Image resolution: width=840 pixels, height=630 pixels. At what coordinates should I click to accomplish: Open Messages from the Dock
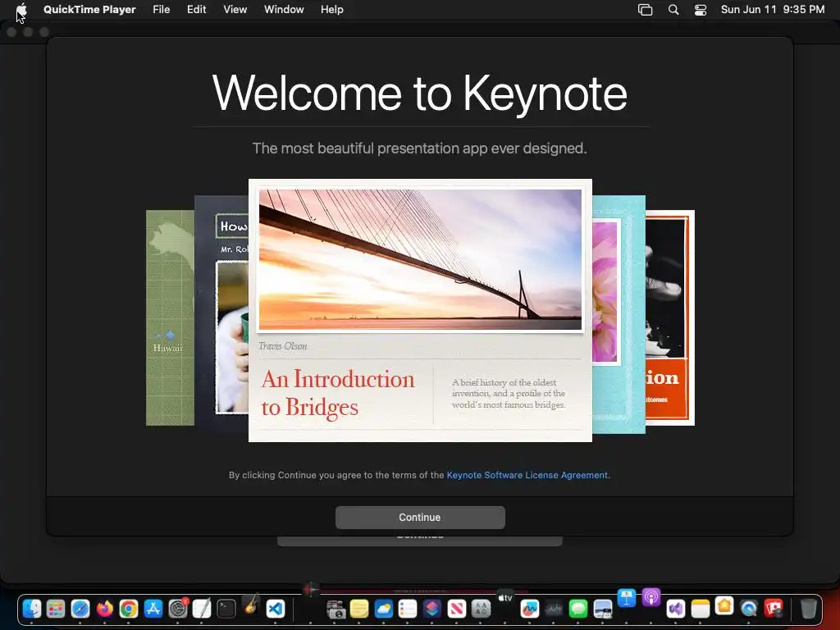(578, 609)
